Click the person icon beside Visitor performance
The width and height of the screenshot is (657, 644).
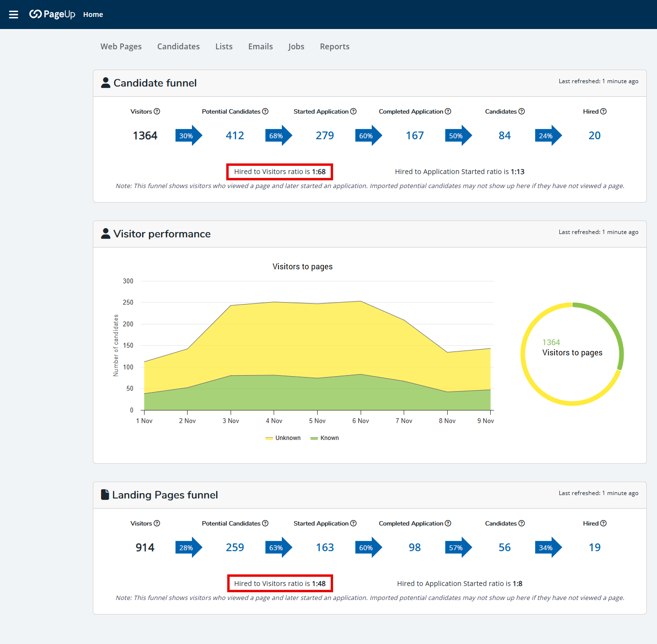(105, 233)
